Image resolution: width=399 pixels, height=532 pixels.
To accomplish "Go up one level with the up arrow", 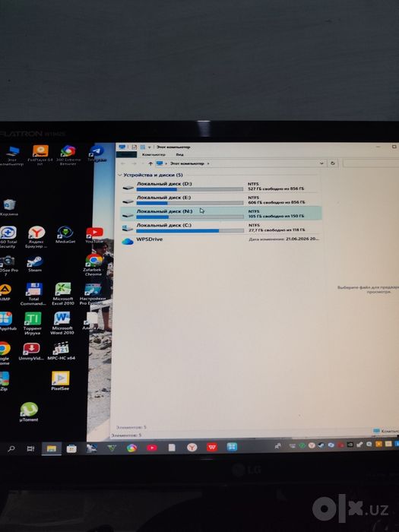I will tap(150, 163).
